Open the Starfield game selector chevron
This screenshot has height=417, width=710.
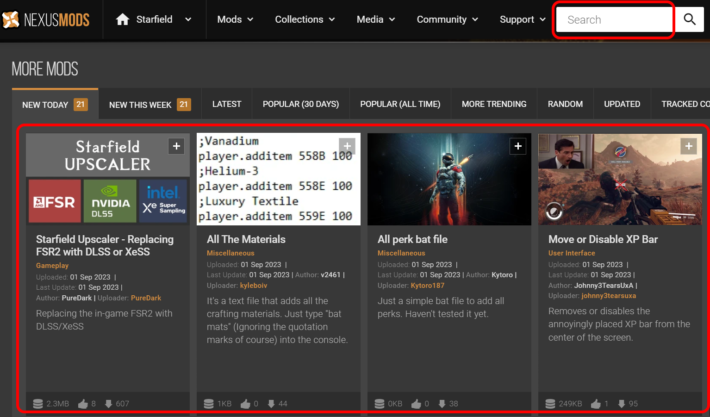(x=188, y=19)
